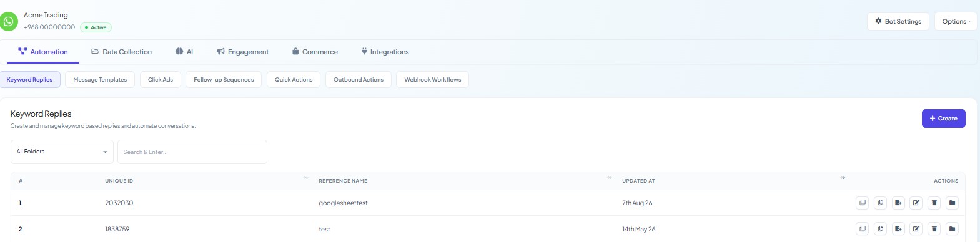The height and width of the screenshot is (242, 980).
Task: Open Outbound Actions section
Action: tap(359, 80)
